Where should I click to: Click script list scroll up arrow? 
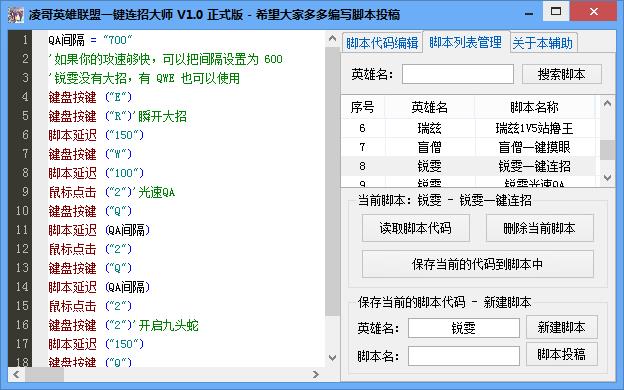607,104
